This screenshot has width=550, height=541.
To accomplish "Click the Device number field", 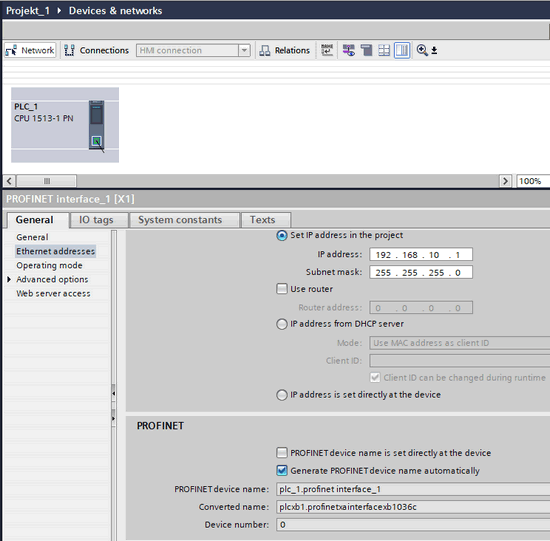I will pyautogui.click(x=413, y=525).
